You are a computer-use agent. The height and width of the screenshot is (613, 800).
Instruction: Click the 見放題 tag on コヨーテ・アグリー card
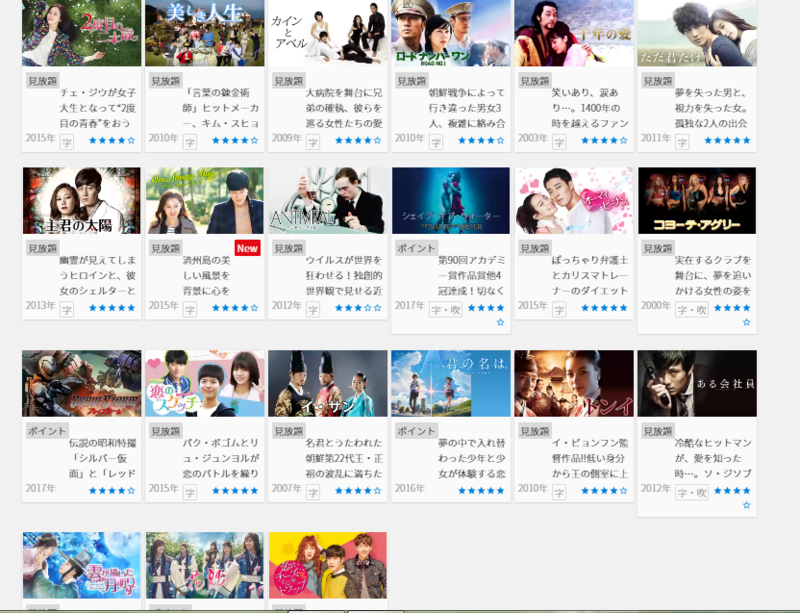[x=658, y=248]
